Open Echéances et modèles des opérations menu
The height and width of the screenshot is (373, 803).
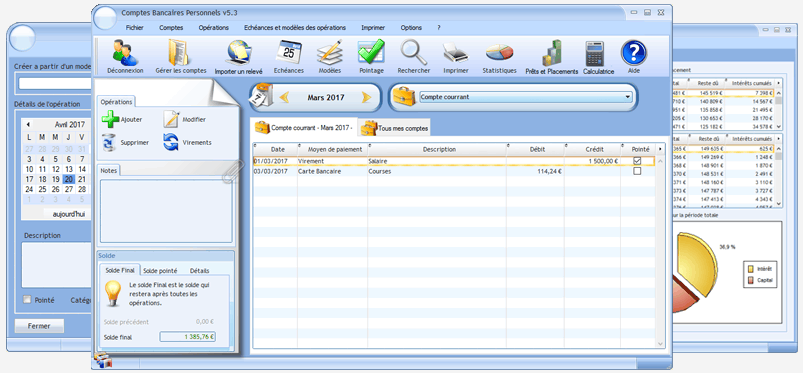click(295, 28)
